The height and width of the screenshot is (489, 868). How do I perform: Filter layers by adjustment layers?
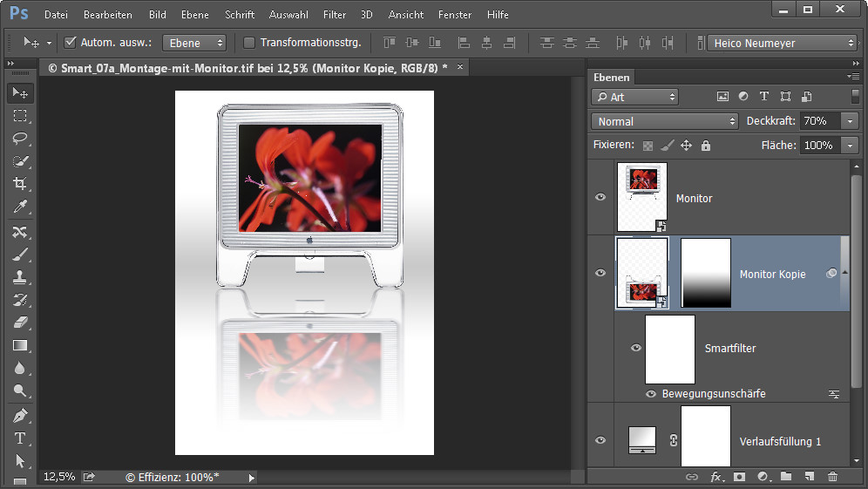coord(743,97)
